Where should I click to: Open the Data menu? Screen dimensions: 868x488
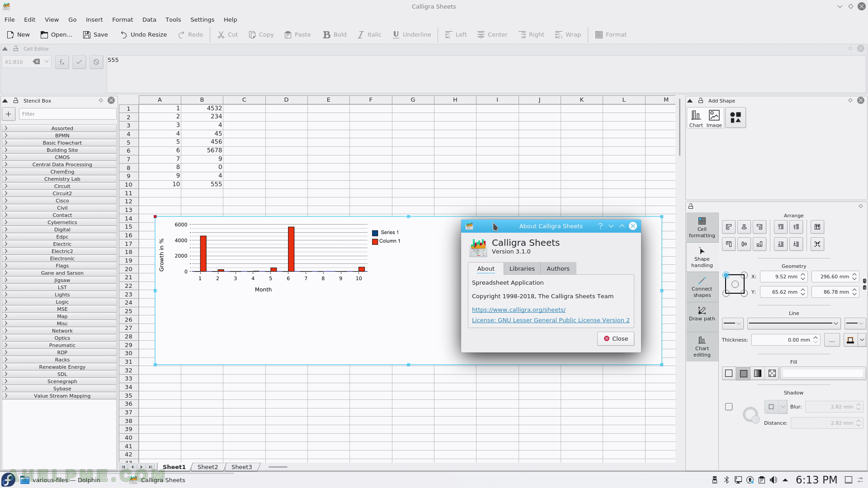[149, 19]
